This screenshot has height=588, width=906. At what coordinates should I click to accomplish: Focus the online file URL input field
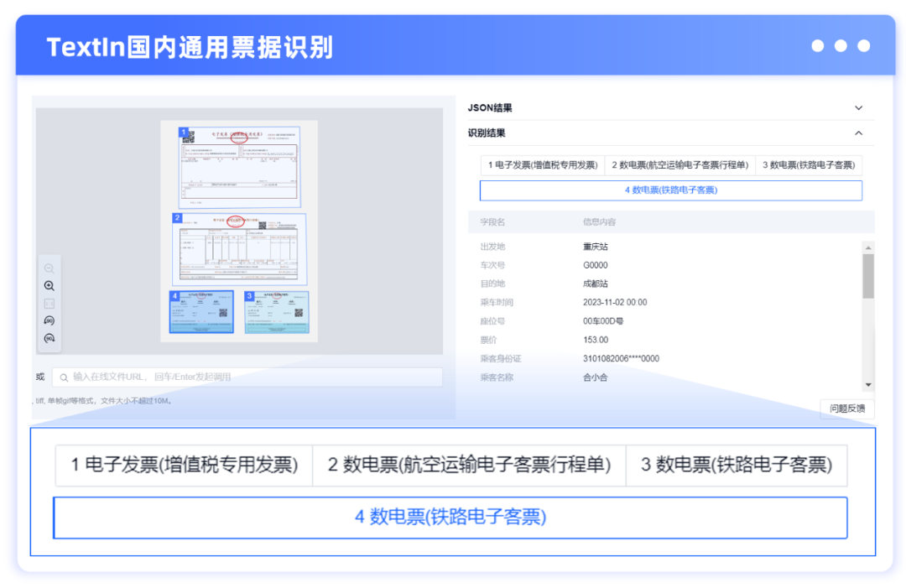[x=247, y=377]
